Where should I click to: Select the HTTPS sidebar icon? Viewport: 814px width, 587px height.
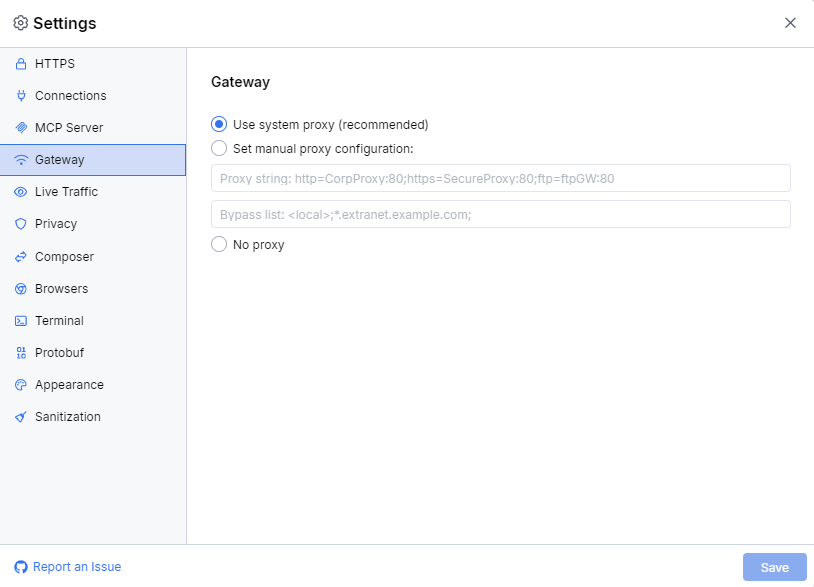20,63
